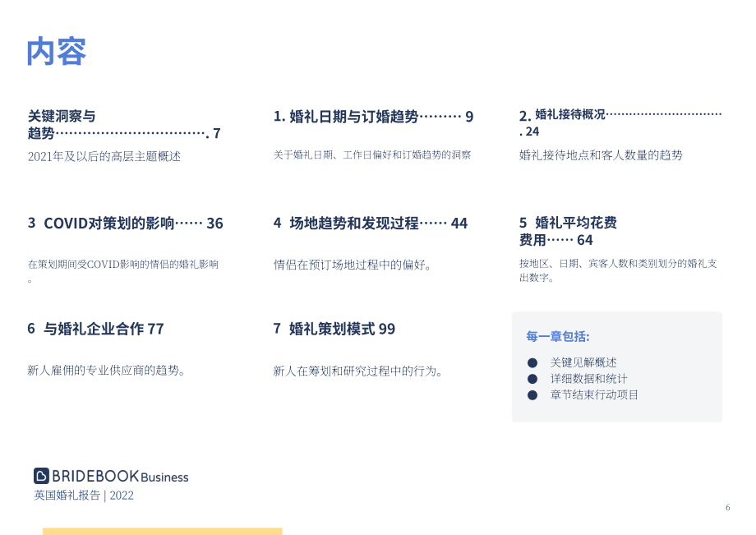The image size is (756, 535).
Task: Select the text '新人在筹划和研究过程中的行为。'
Action: tap(357, 371)
